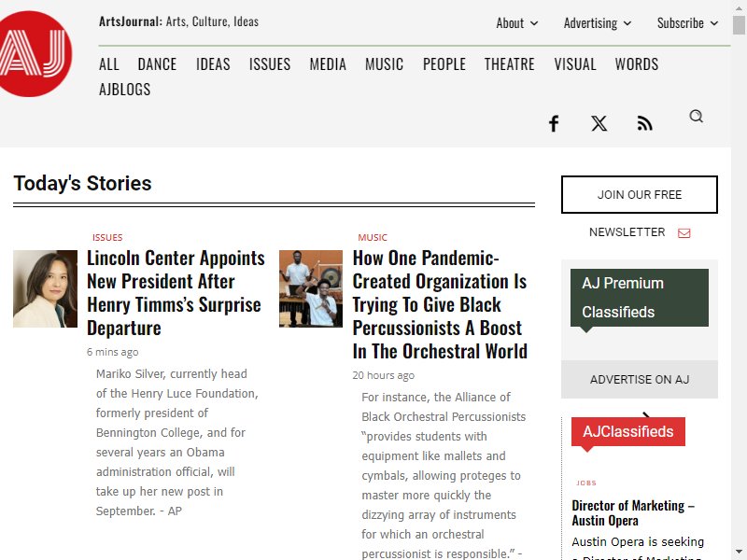Click the search magnifier icon

click(696, 116)
